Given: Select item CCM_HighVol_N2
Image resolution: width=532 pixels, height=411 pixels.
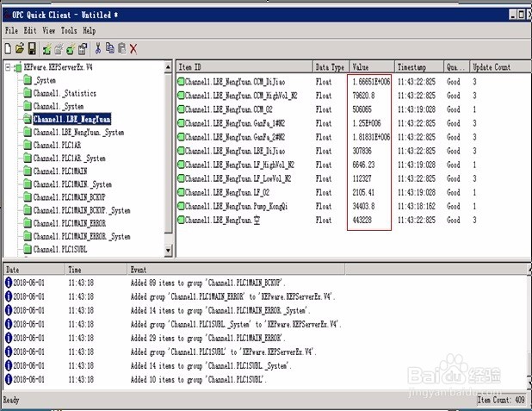Looking at the screenshot, I should coord(241,96).
